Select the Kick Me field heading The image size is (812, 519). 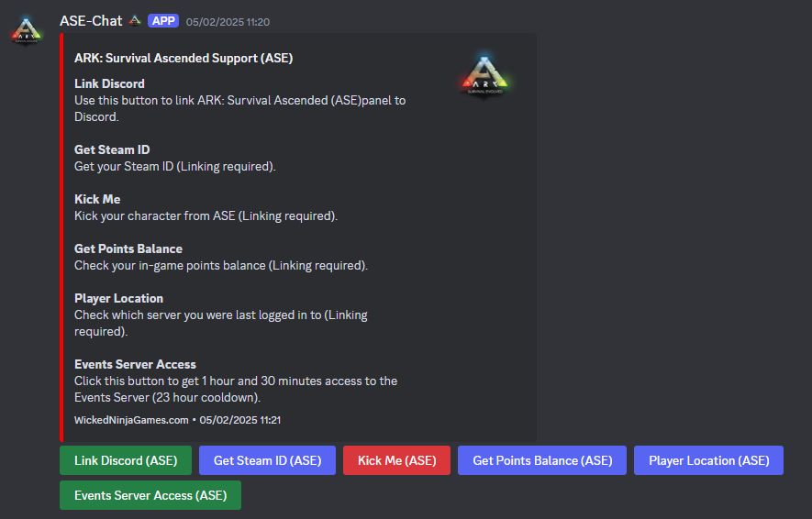[x=97, y=199]
